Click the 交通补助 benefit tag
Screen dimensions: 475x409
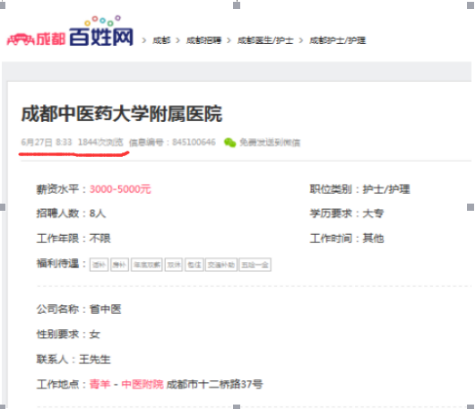[221, 265]
